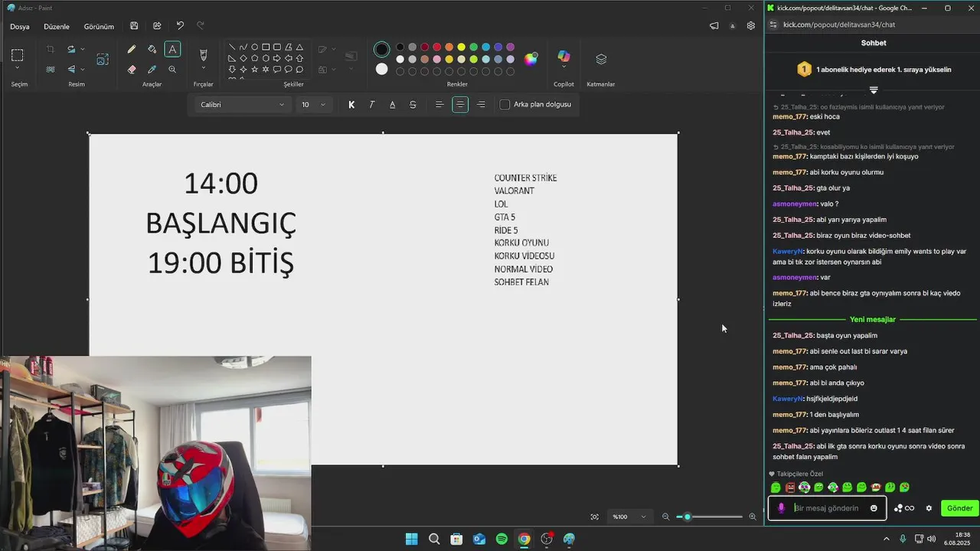This screenshot has height=551, width=980.
Task: Open the Dosya menu
Action: coord(20,26)
